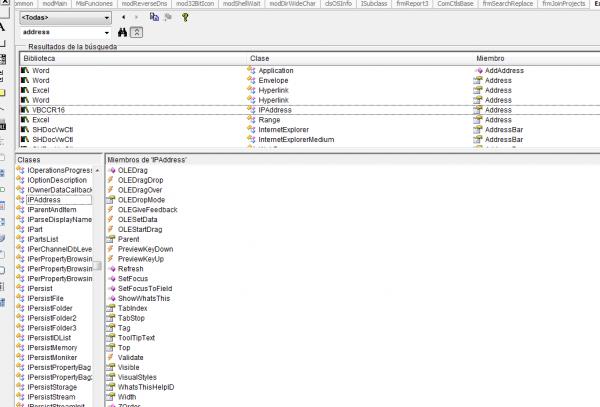Screen dimensions: 600x407
Task: Select InternetExplorerMedium in search results
Action: [296, 140]
